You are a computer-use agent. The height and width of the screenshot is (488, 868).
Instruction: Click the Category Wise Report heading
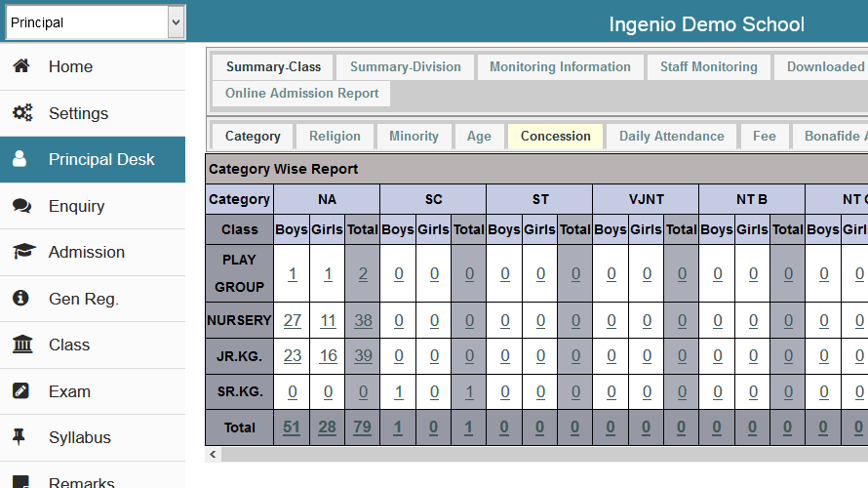point(284,169)
